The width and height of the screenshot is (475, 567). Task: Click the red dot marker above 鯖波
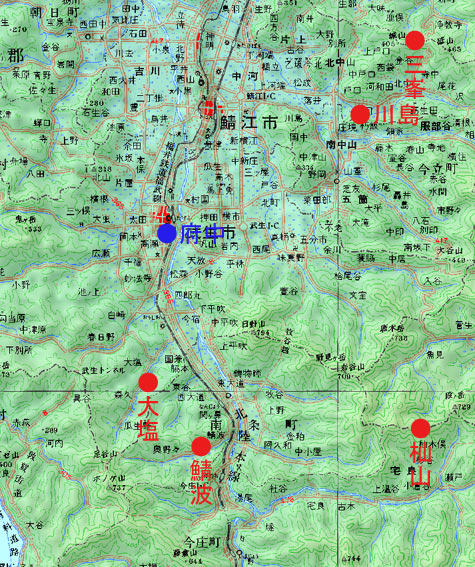tap(201, 446)
